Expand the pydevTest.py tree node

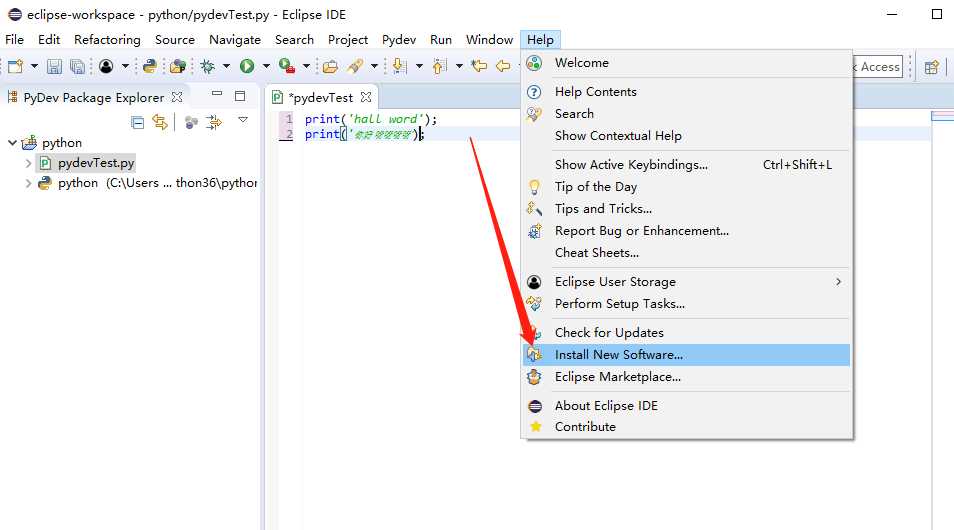tap(28, 163)
